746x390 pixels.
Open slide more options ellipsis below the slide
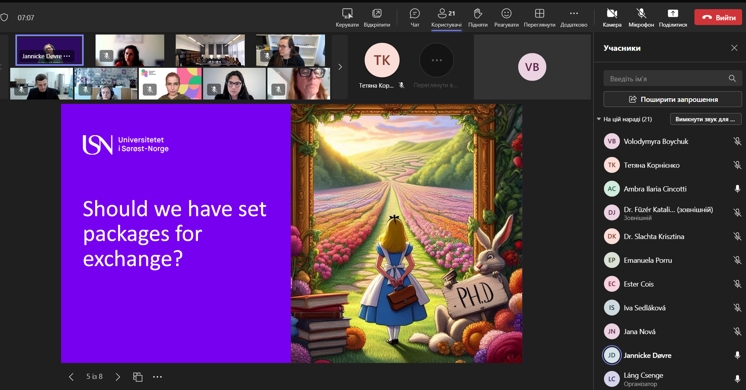(x=157, y=377)
